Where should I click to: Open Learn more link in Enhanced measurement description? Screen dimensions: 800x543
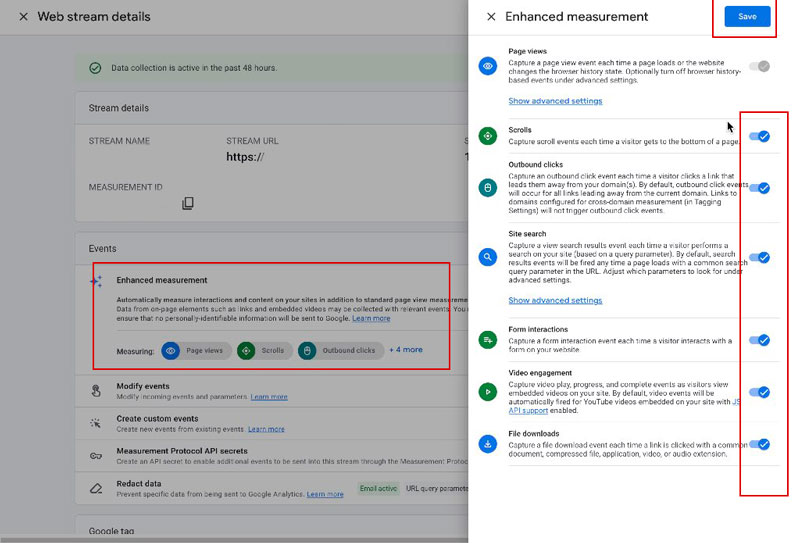tap(371, 318)
